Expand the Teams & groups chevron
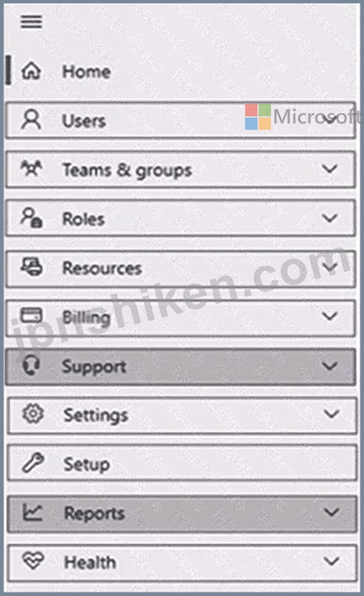 click(x=330, y=168)
